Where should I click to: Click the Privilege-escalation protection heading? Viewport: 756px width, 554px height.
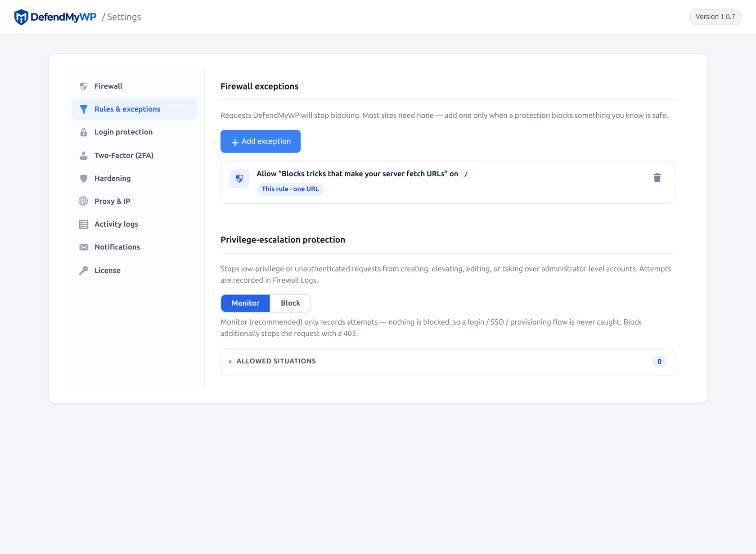283,240
